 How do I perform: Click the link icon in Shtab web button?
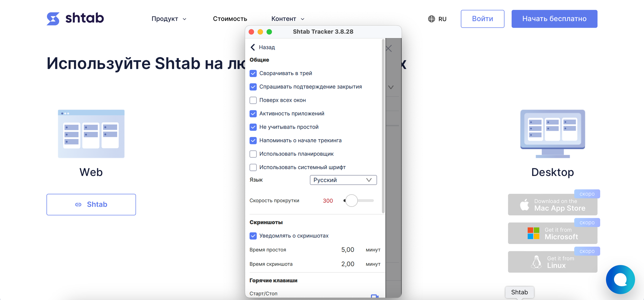(x=78, y=205)
